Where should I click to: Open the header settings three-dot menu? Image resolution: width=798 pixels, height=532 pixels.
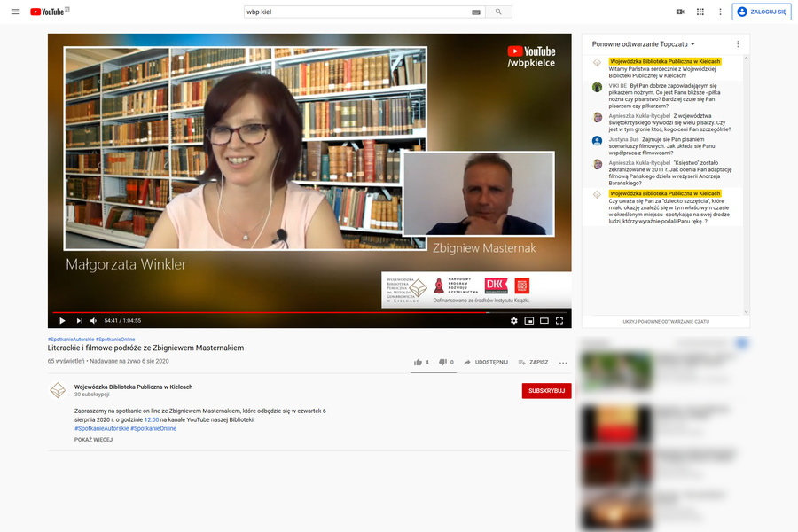[x=720, y=12]
